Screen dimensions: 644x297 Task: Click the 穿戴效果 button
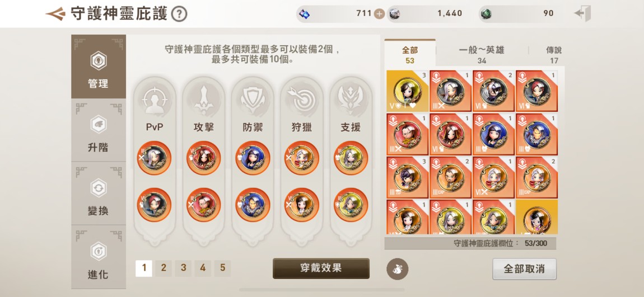(321, 268)
